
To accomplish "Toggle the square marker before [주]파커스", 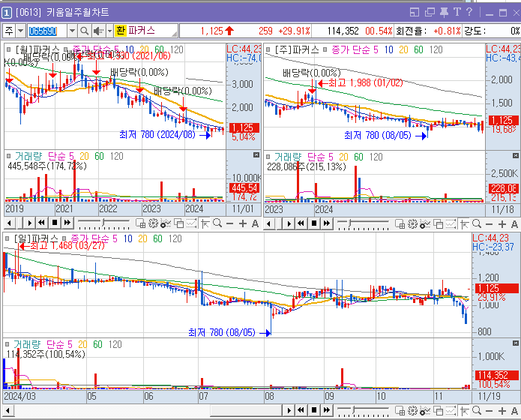I will pyautogui.click(x=268, y=50).
